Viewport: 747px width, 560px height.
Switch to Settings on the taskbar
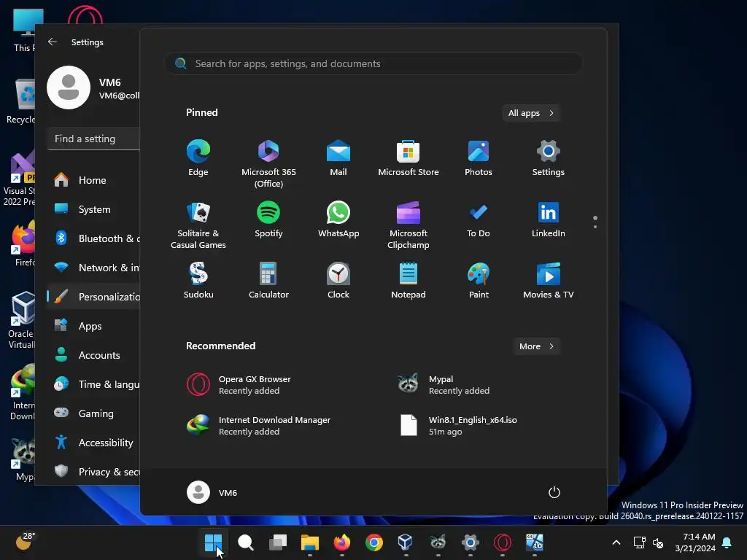point(471,542)
